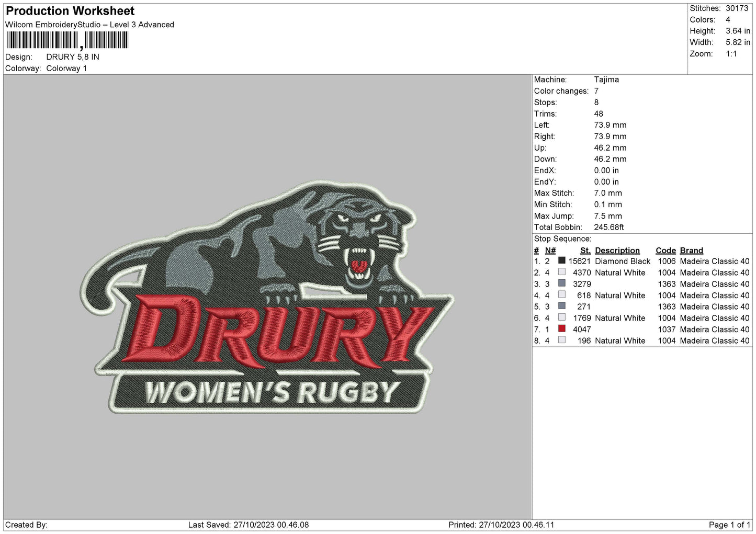Viewport: 756px width, 534px height.
Task: Click the 'EndX:' label
Action: pos(545,171)
